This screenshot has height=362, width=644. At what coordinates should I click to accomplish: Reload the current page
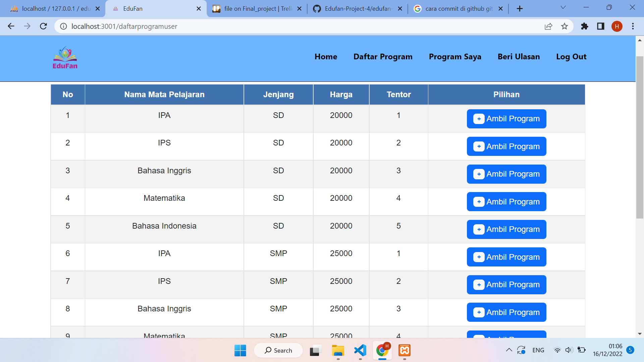coord(43,26)
